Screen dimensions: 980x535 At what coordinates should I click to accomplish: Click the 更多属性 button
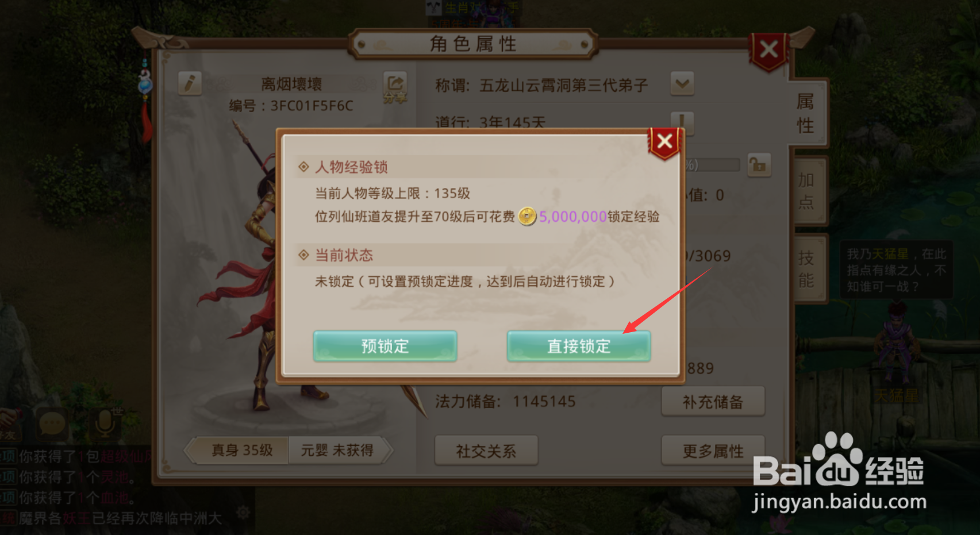coord(713,451)
